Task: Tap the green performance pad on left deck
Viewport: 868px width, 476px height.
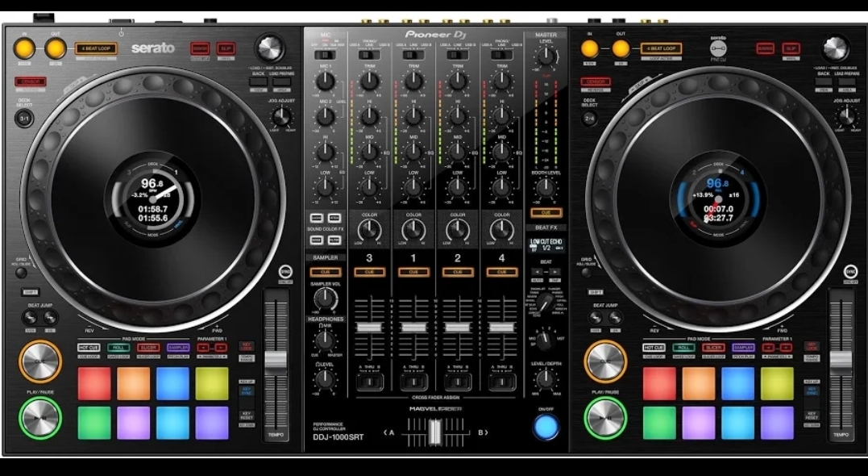Action: click(94, 423)
